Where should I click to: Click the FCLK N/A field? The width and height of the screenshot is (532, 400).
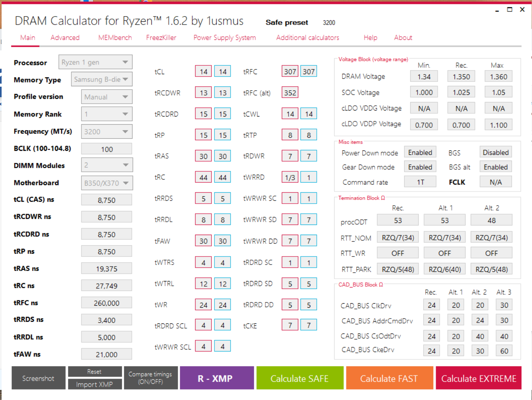pos(496,182)
